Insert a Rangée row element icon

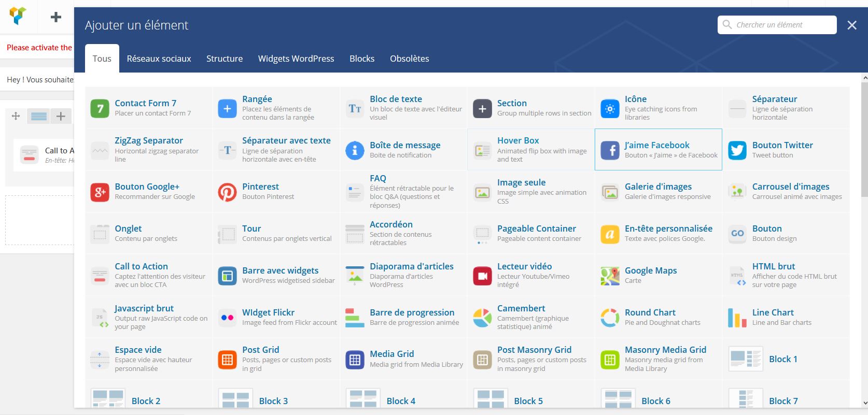click(227, 108)
